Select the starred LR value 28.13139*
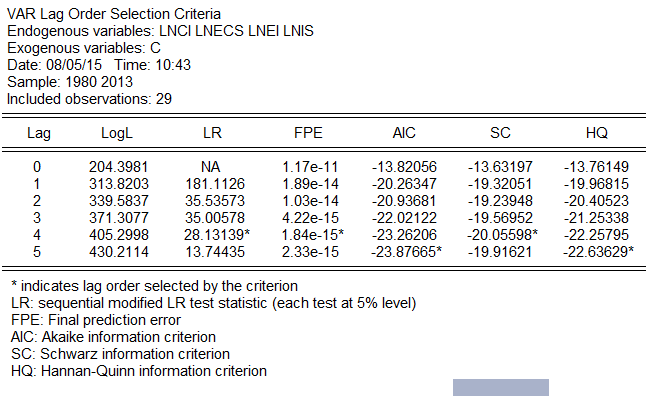 point(213,233)
